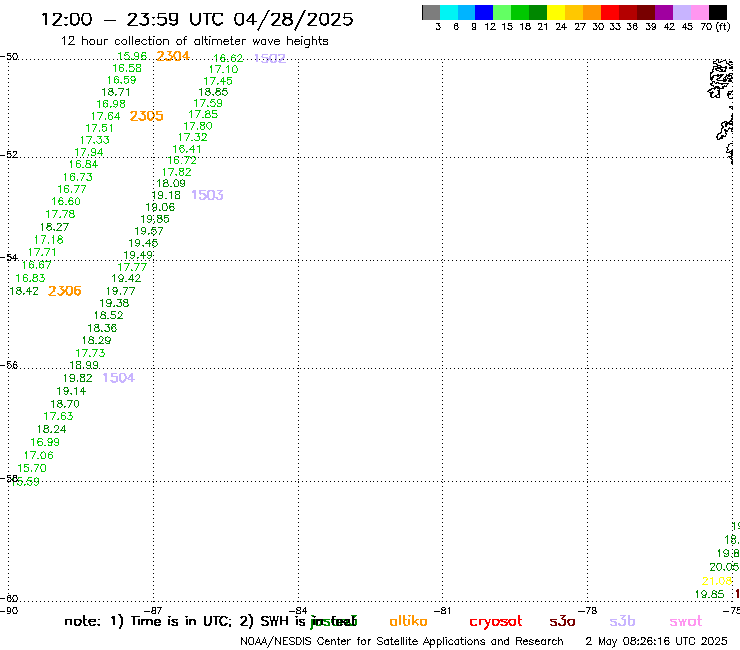Viewport: 740px width, 650px height.
Task: Click the date 04/28/2025 in the title
Action: pyautogui.click(x=293, y=19)
